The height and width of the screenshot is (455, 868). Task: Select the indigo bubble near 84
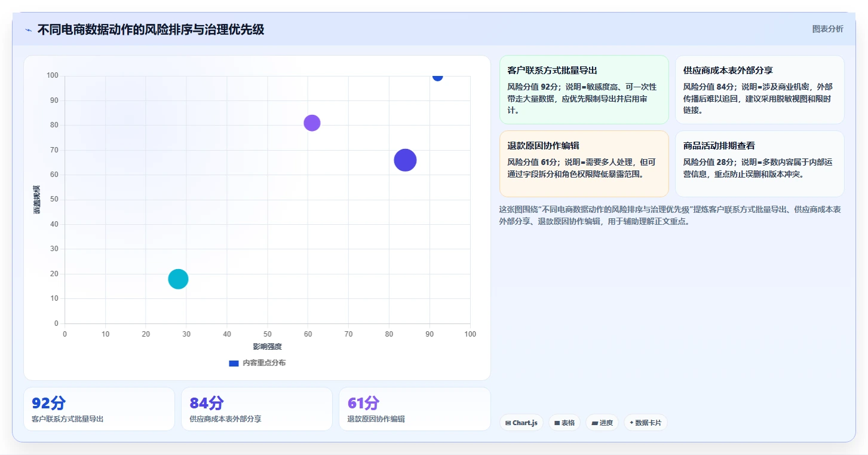[405, 160]
